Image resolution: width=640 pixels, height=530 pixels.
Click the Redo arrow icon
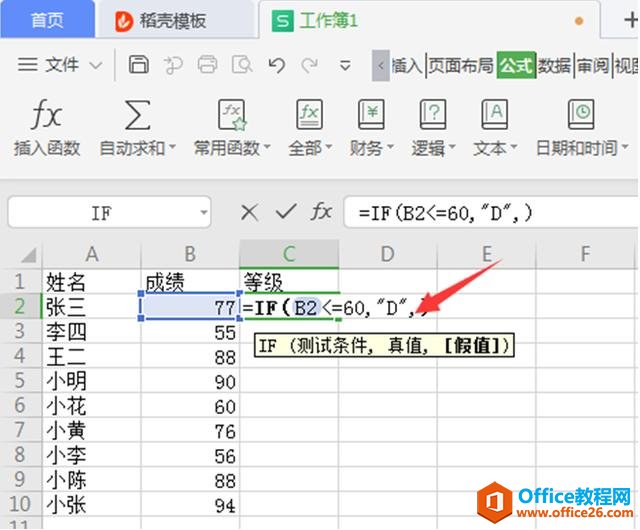click(310, 65)
